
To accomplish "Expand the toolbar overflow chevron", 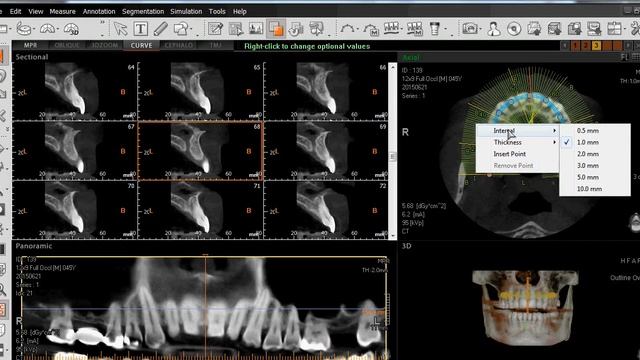I will point(102,22).
